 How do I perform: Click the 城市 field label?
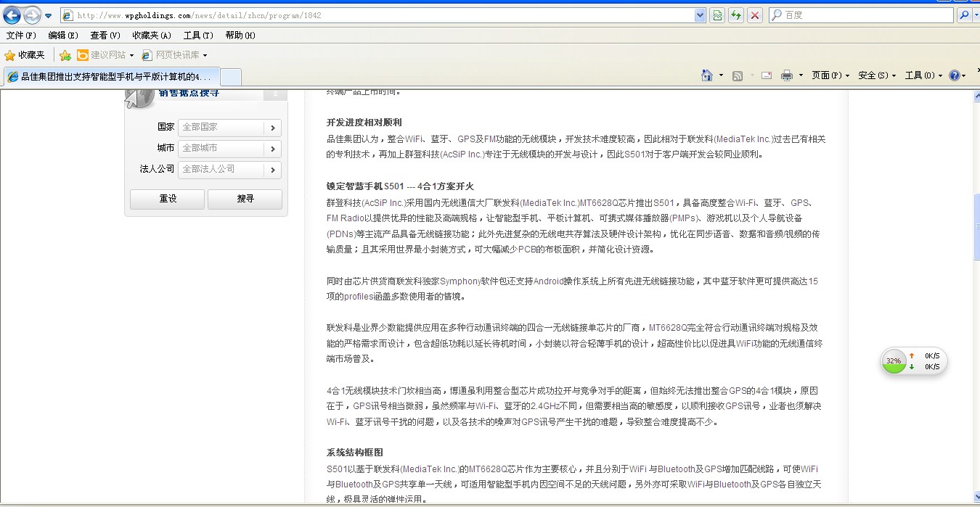166,148
